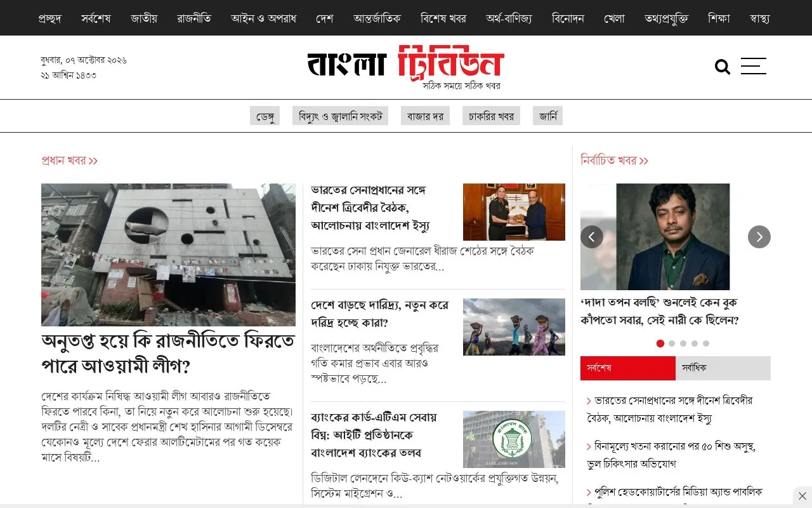Open আইন ও অপরাধ section
Image resolution: width=812 pixels, height=508 pixels.
tap(263, 18)
